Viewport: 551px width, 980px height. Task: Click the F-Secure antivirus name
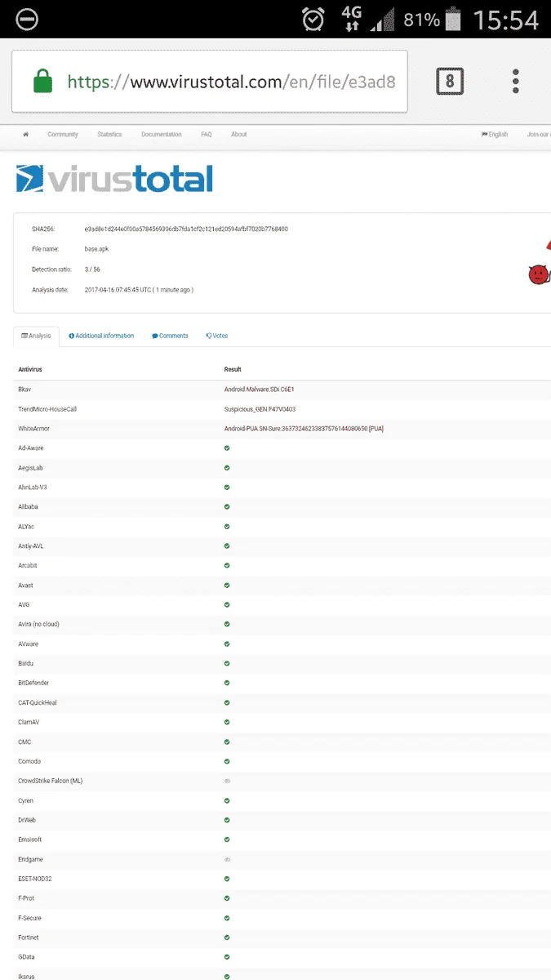tap(29, 918)
